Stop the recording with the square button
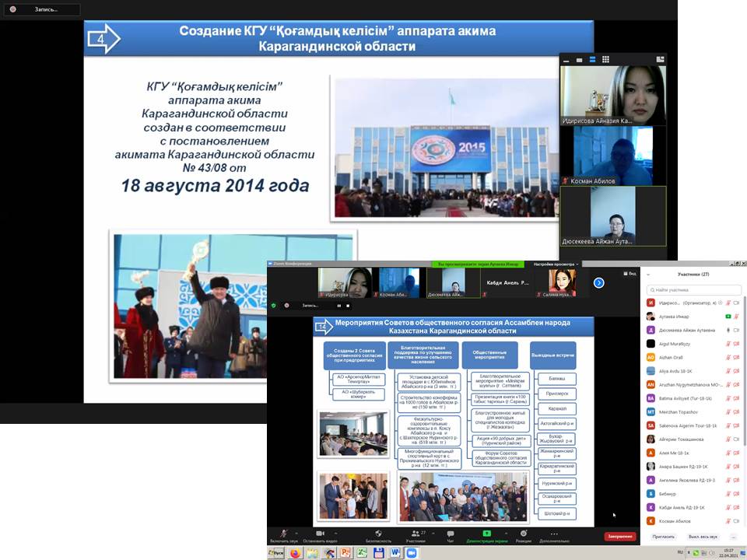747x560 pixels. 347,306
